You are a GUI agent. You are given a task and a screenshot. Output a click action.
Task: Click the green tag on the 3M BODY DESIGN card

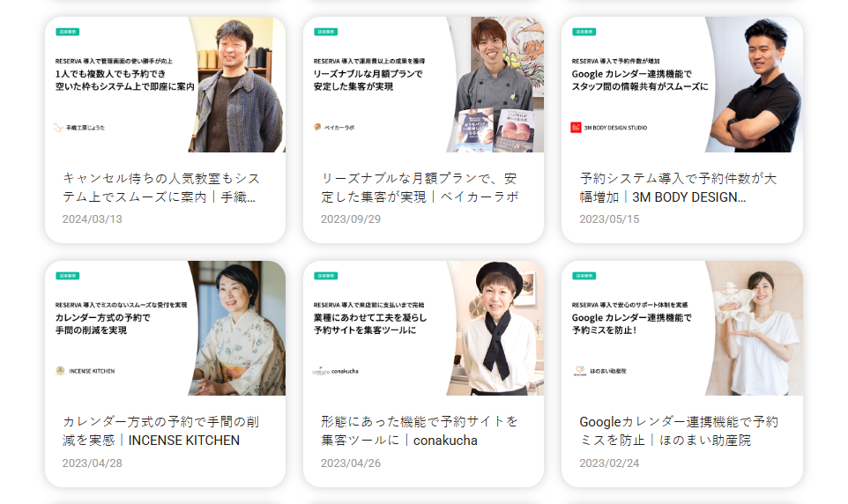pos(584,32)
